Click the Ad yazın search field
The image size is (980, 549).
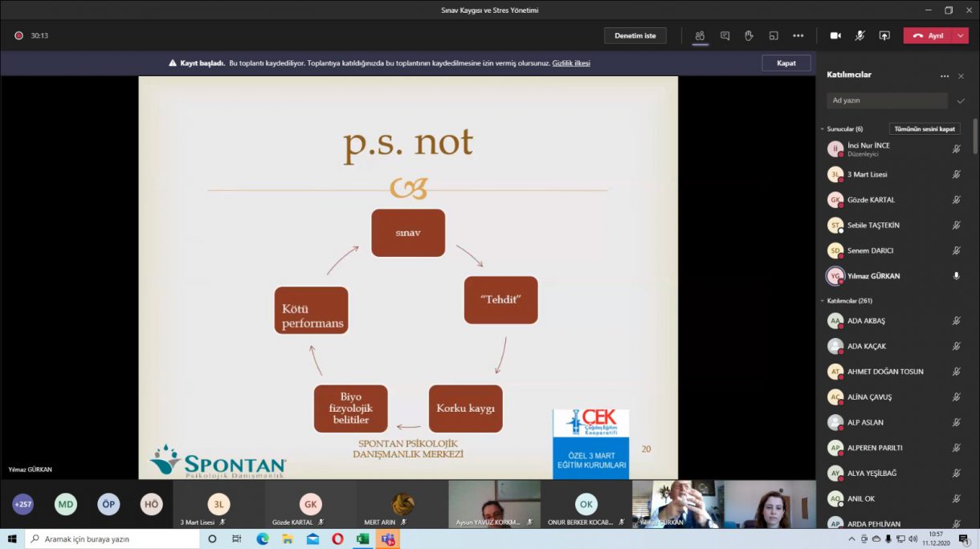(x=887, y=100)
